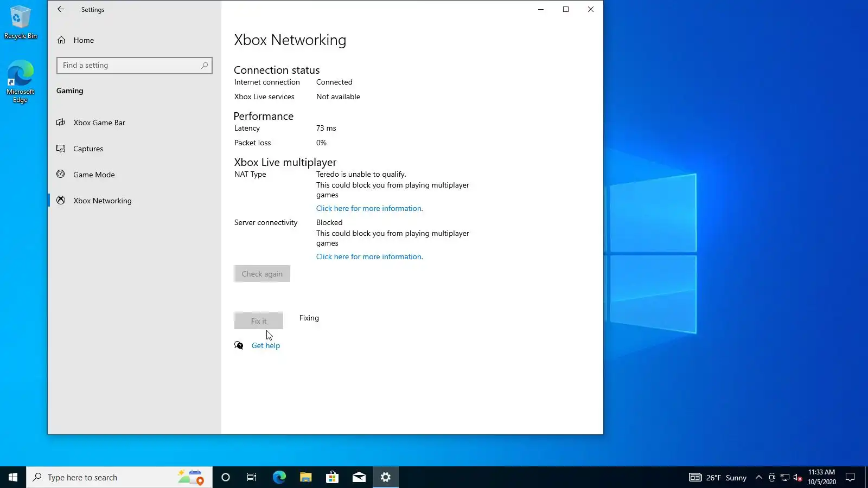The height and width of the screenshot is (488, 868).
Task: Click the Xbox Live services label
Action: point(264,97)
